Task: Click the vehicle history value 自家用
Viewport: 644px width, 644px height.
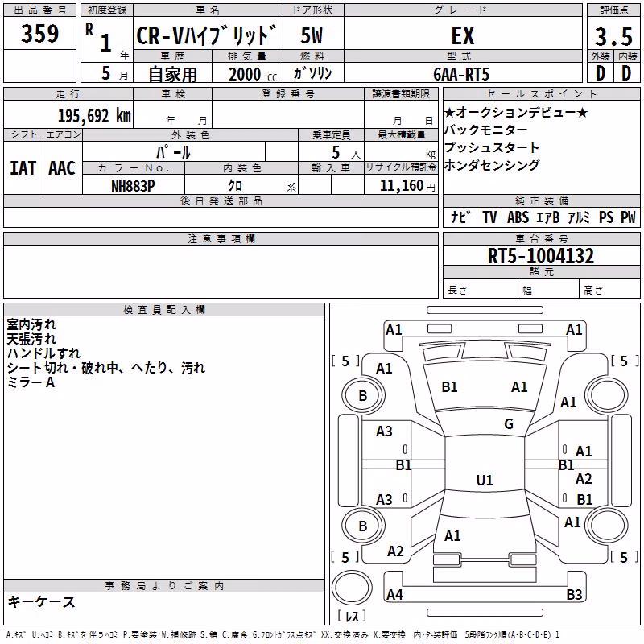Action: (x=172, y=74)
